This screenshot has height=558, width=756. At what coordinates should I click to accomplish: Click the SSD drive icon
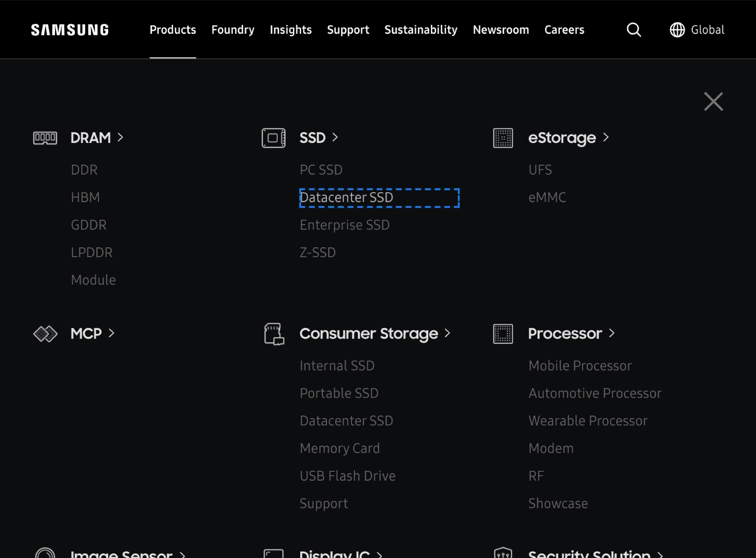(x=274, y=138)
